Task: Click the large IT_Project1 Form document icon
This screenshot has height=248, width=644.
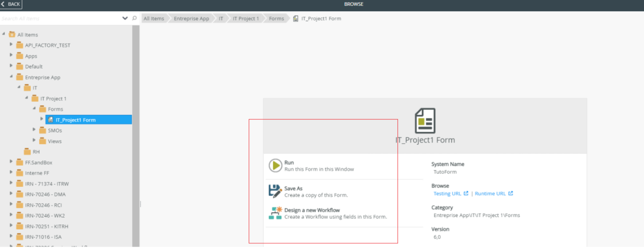Action: click(x=425, y=121)
